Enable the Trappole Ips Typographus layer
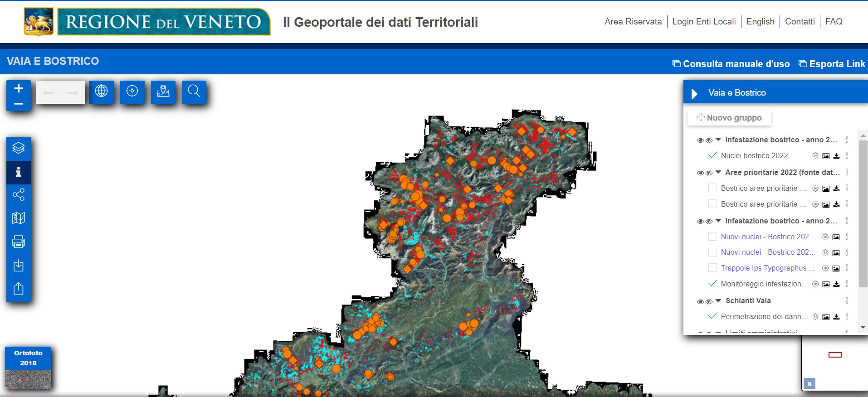868x397 pixels. 712,268
